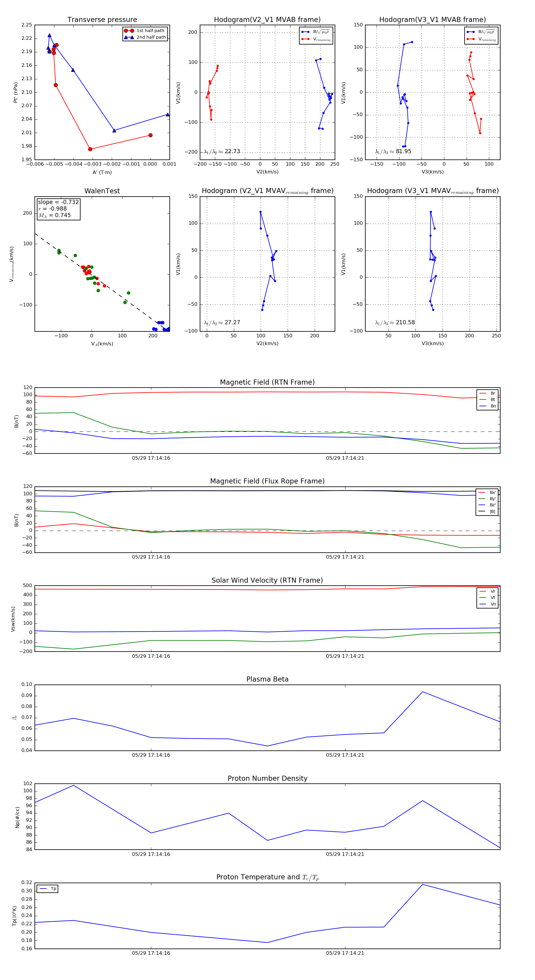This screenshot has height=980, width=535.
Task: Click "05/29 17:14:16" tick under Solar Wind Velocity plot
Action: click(x=151, y=656)
